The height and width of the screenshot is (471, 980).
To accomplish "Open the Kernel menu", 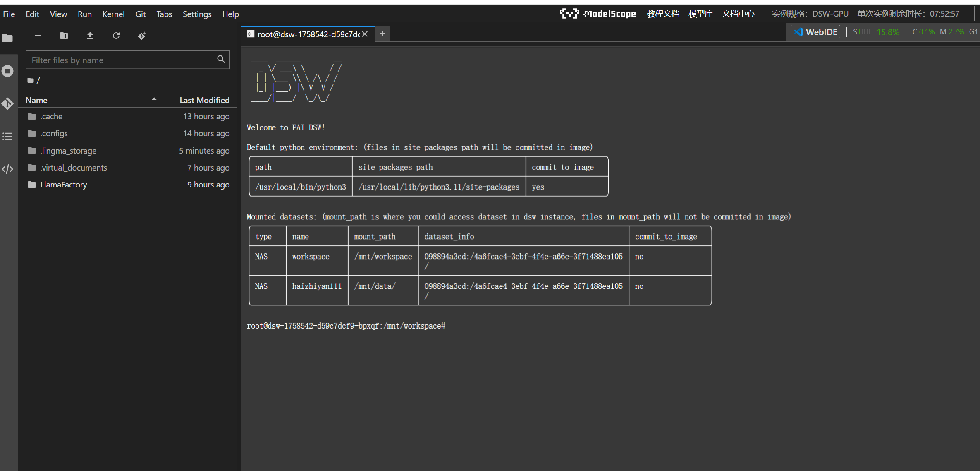I will 113,14.
